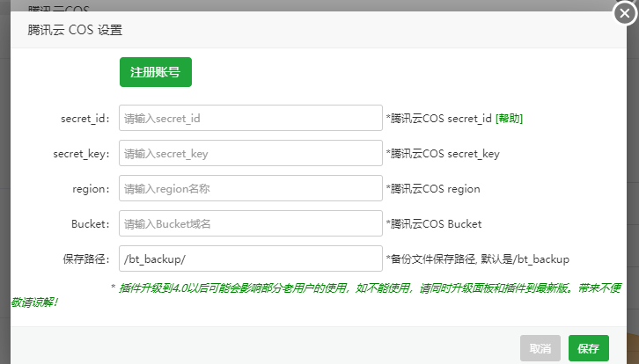Focus the 保存路径 field containing /bt_backup/
The width and height of the screenshot is (639, 364).
[249, 258]
